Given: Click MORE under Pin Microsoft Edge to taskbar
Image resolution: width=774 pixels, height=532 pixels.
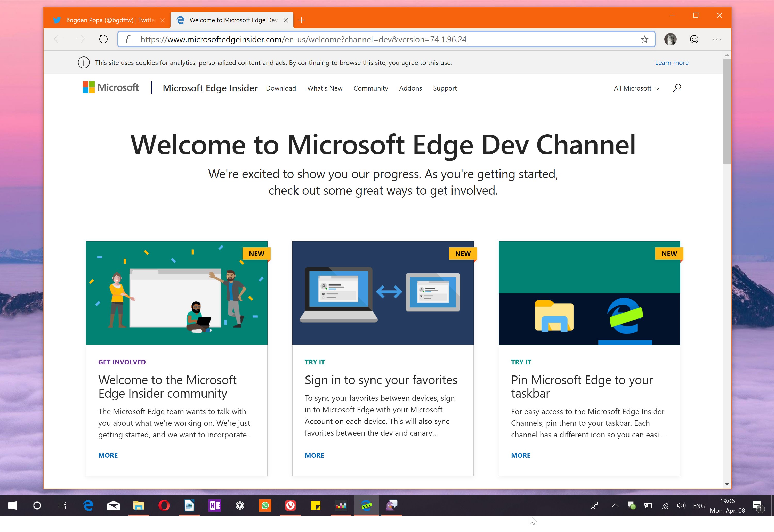Looking at the screenshot, I should 520,454.
